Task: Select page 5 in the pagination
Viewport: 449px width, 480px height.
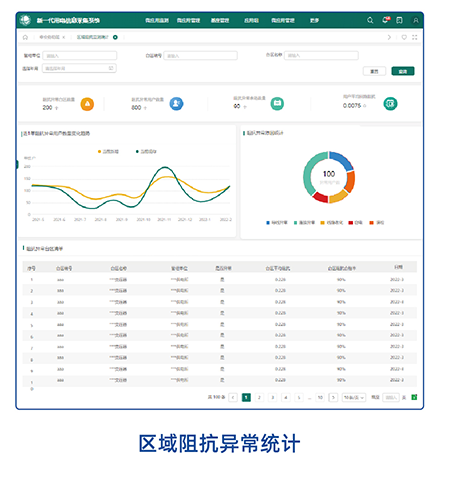Action: click(299, 397)
